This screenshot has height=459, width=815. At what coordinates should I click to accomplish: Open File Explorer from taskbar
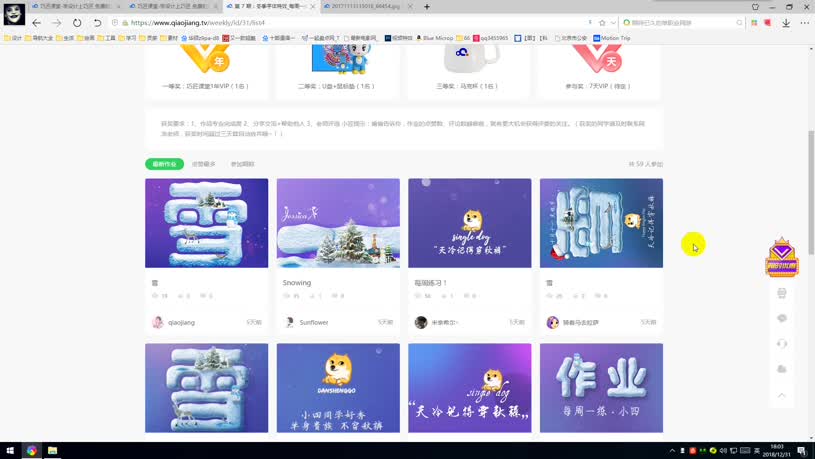click(x=52, y=451)
